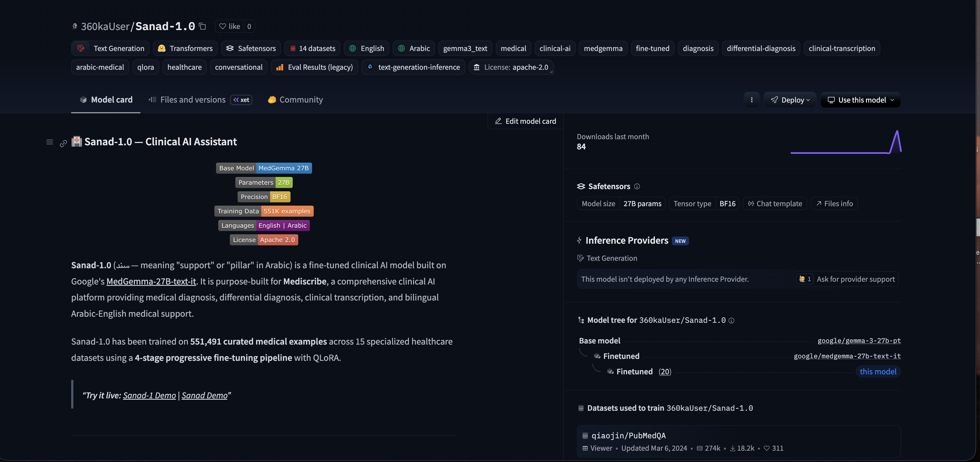Open base model google/gemma-3-27b-pt
980x462 pixels.
[x=859, y=341]
